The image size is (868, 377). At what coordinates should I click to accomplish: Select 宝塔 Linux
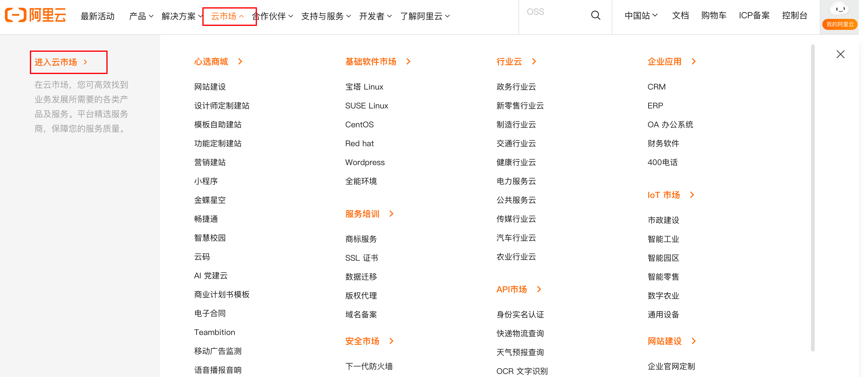[x=364, y=87]
